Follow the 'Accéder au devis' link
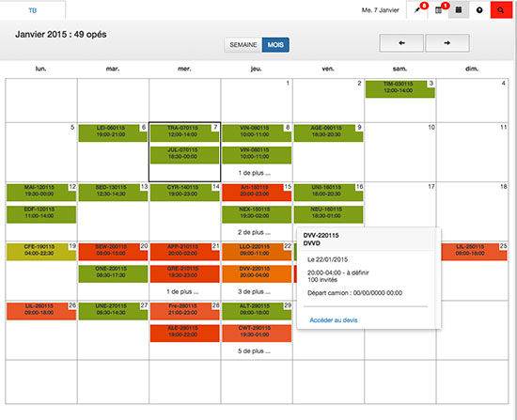 tap(334, 320)
